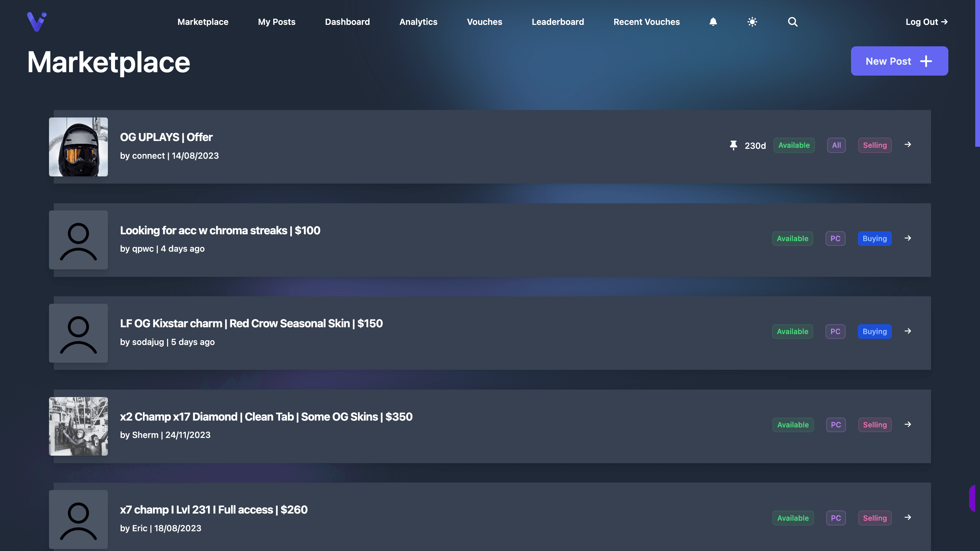Open chroma streaks post via arrow icon
This screenshot has width=980, height=551.
click(908, 238)
